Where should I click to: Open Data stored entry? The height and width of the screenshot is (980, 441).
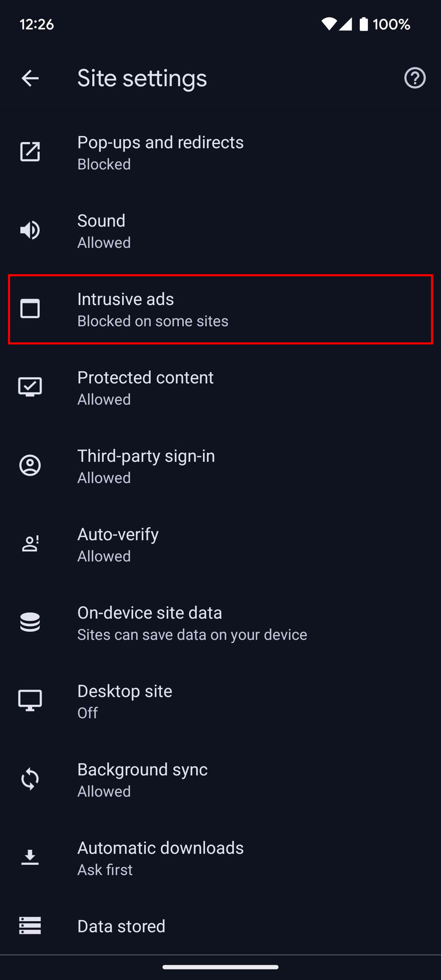[x=121, y=926]
